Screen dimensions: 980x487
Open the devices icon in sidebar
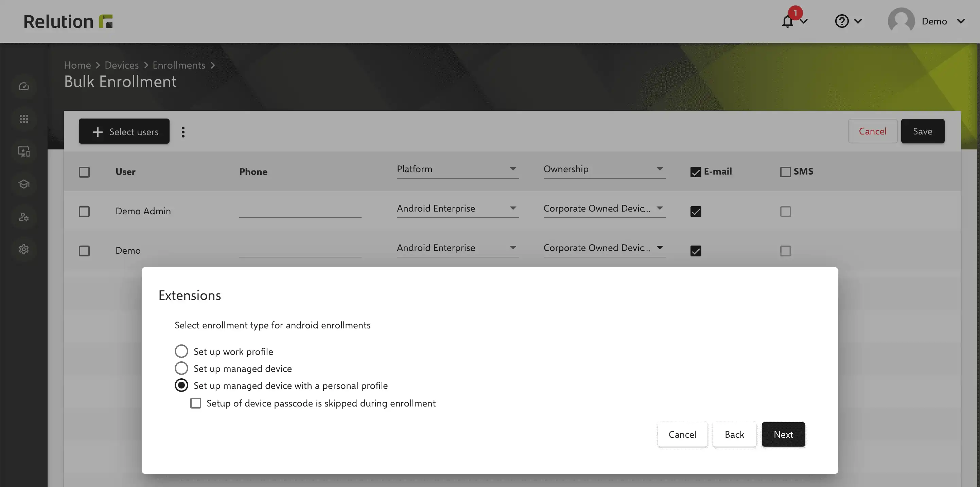point(23,151)
